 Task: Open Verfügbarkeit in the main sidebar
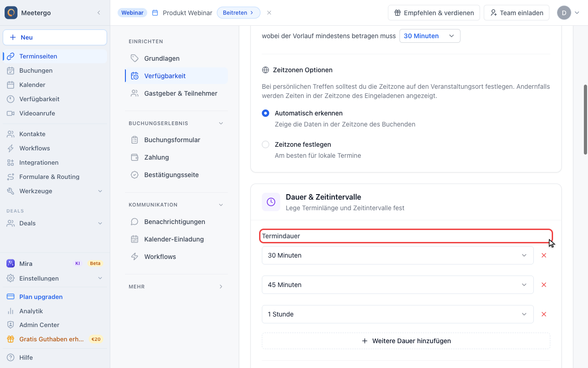click(x=55, y=99)
